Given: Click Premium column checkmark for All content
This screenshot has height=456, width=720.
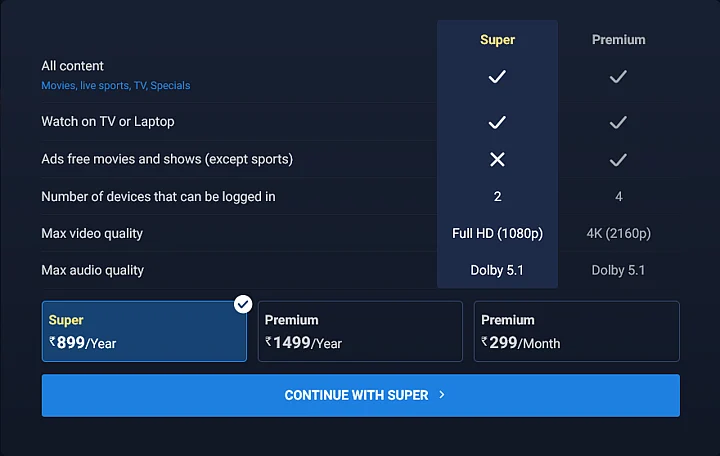Looking at the screenshot, I should [618, 76].
